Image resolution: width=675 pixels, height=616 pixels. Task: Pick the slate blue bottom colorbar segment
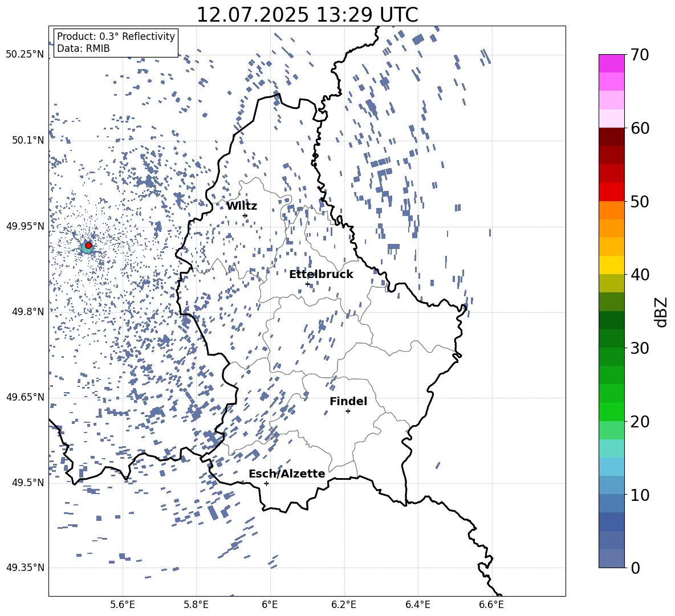[x=611, y=558]
